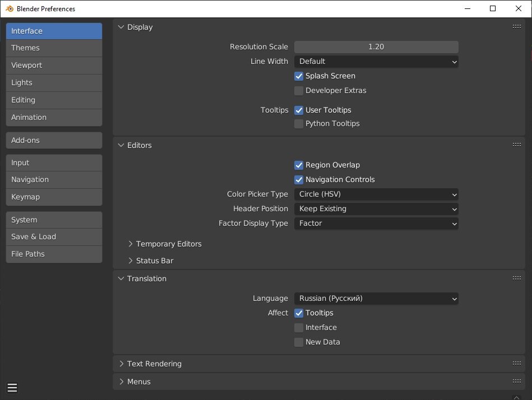Open the Keymap preferences tab
Viewport: 532px width, 400px height.
[x=54, y=197]
